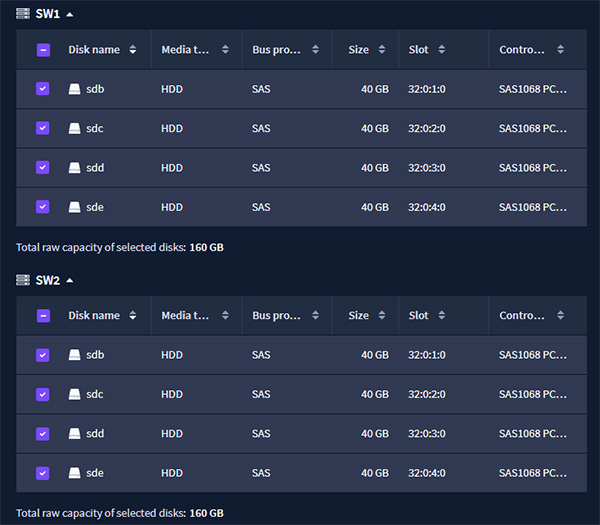Viewport: 600px width, 525px height.
Task: Sort SW2 table by Media type
Action: point(225,315)
